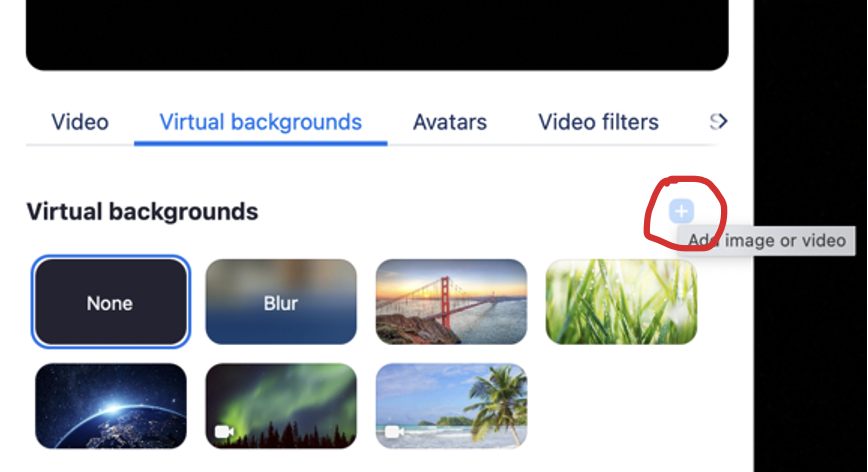Go to the Video filters tab
This screenshot has width=868, height=472.
pyautogui.click(x=598, y=123)
